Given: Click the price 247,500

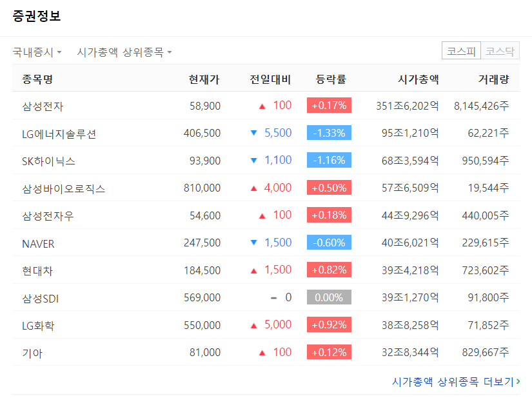Looking at the screenshot, I should click(x=202, y=243).
